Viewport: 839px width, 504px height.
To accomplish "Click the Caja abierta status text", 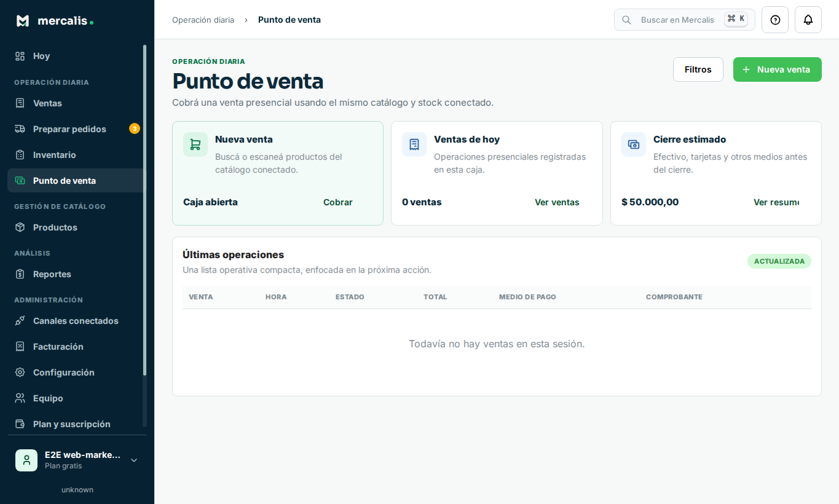I will pos(210,202).
